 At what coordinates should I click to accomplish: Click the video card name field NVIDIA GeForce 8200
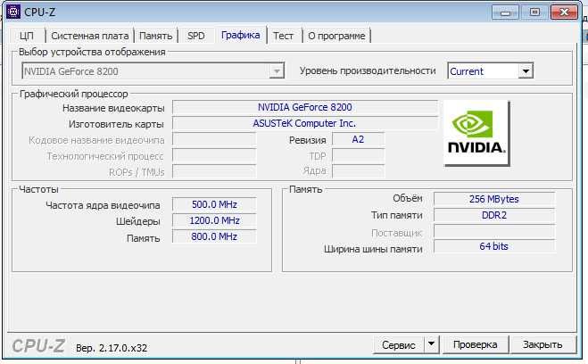point(305,107)
